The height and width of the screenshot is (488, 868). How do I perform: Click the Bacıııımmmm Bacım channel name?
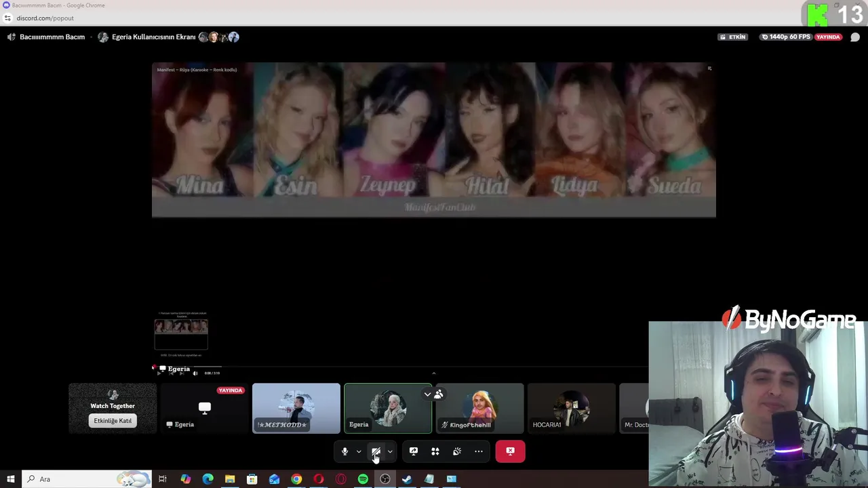pos(52,37)
